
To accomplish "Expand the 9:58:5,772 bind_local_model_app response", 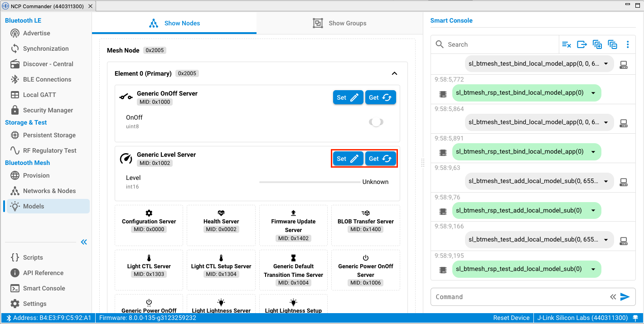I will pyautogui.click(x=593, y=93).
